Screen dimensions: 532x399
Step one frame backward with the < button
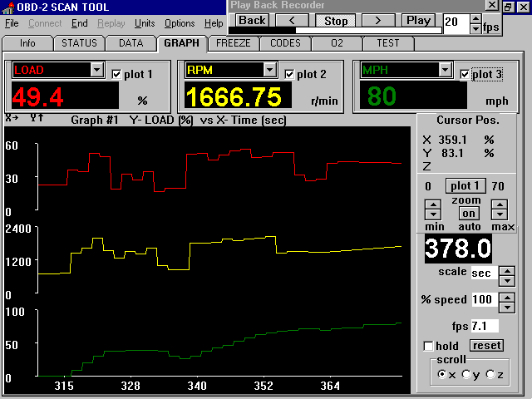292,20
